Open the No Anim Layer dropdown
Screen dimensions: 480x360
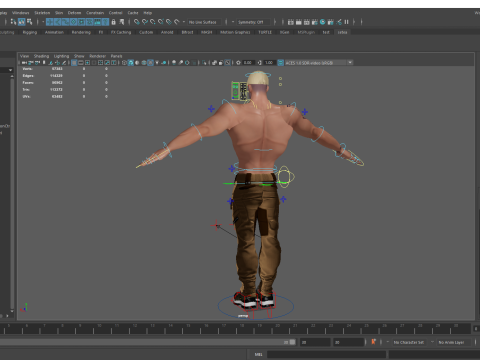pos(453,342)
